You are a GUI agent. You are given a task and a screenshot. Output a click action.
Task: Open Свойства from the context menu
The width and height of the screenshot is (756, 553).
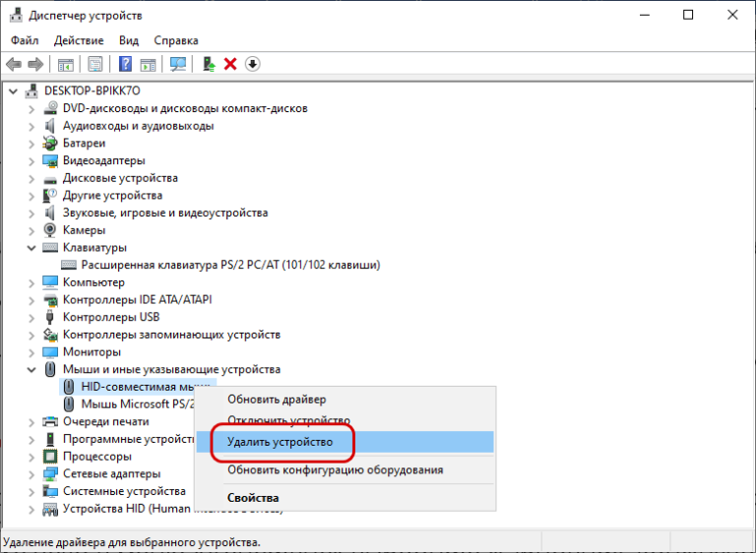(x=253, y=498)
